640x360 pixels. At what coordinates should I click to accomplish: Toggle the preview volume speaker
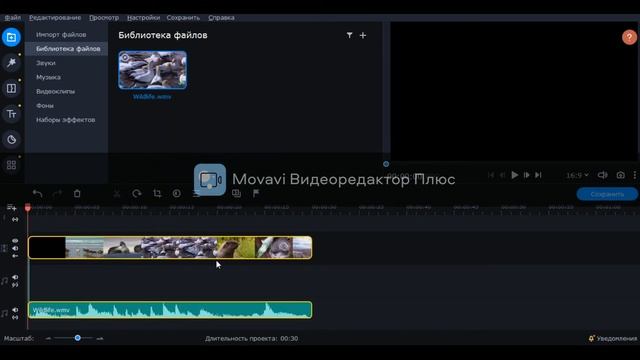[602, 175]
